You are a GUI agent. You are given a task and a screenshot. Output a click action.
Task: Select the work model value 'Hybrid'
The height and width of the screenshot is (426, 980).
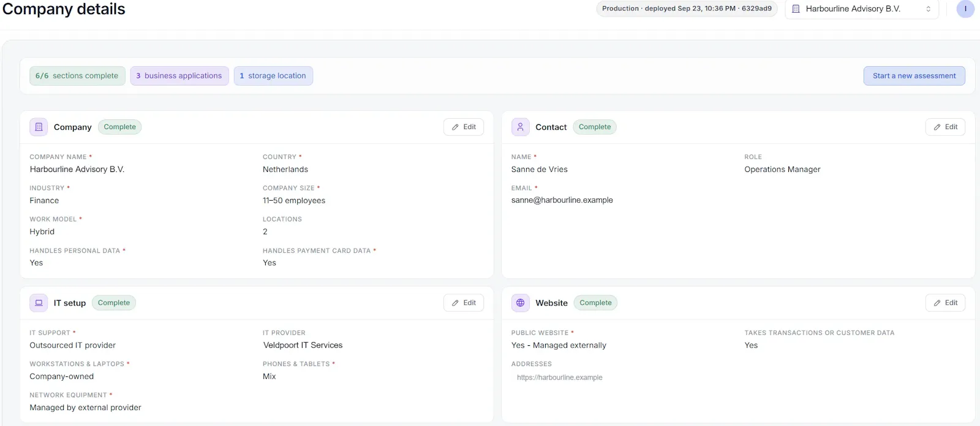(42, 232)
